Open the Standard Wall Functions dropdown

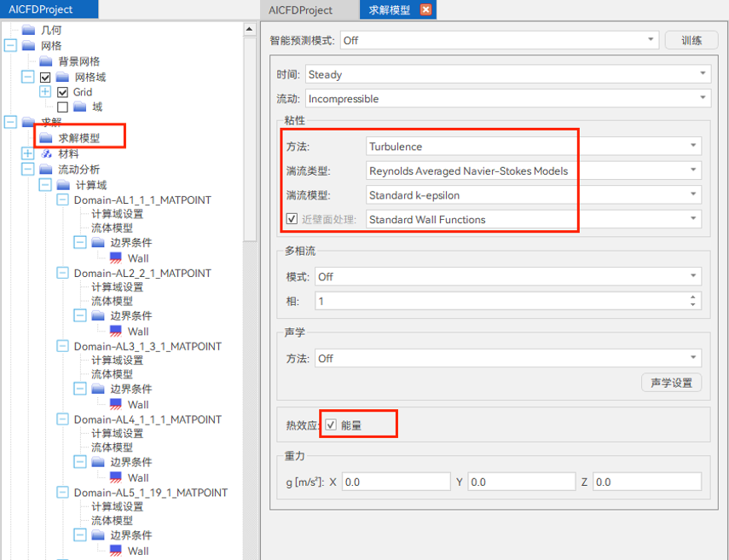[x=533, y=219]
